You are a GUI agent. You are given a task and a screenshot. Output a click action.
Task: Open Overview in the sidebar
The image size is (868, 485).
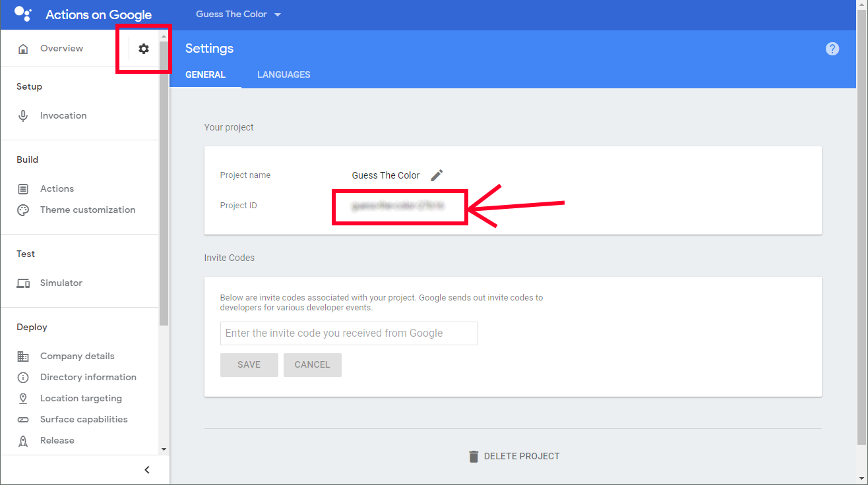pos(61,48)
